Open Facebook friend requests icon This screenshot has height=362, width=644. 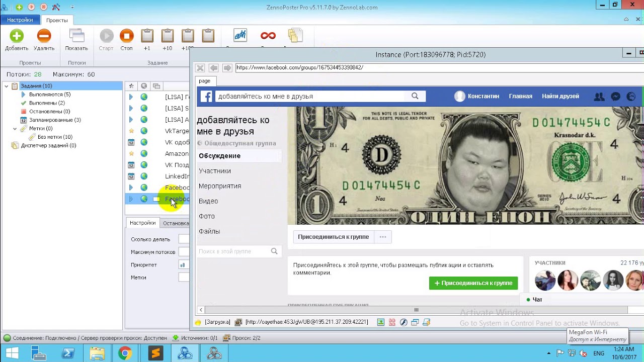pos(599,97)
